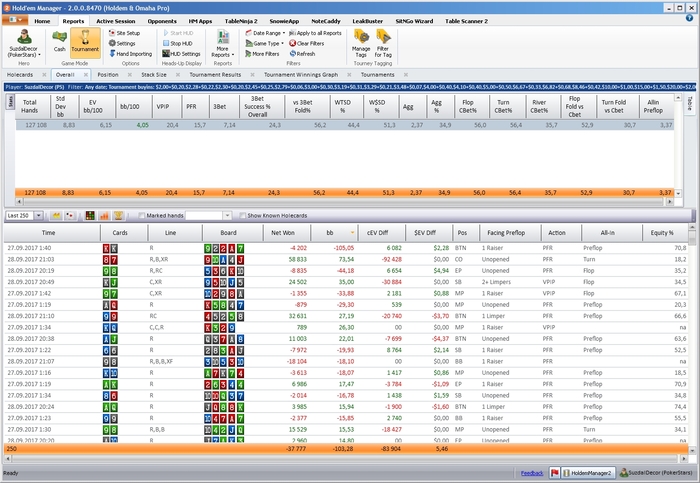Open the Opponents ribbon tab
Screen dimensions: 700x483
[x=162, y=21]
